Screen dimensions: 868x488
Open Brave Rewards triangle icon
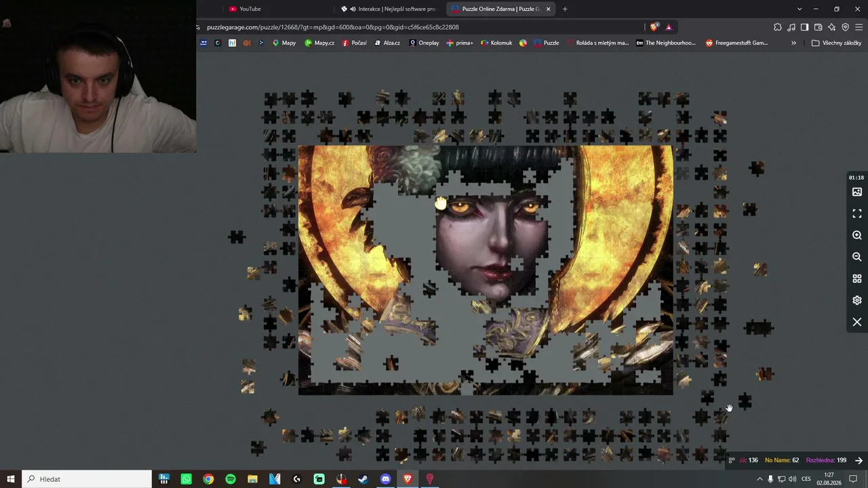(x=669, y=27)
